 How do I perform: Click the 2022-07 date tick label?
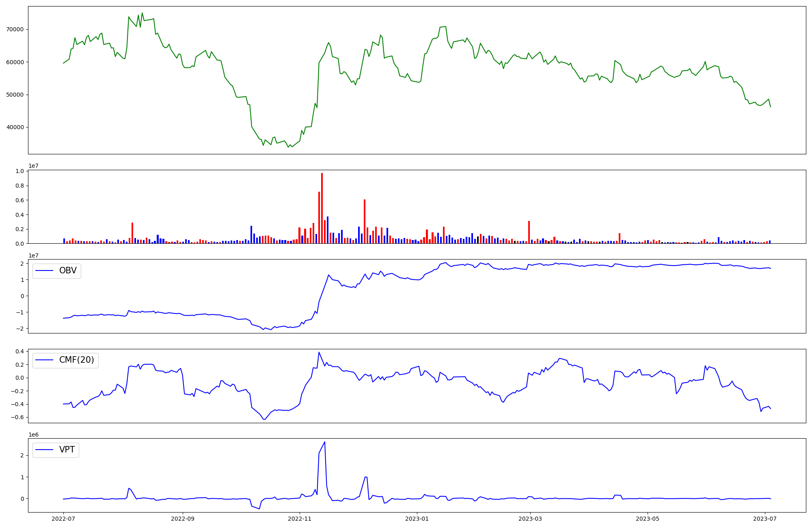pyautogui.click(x=63, y=519)
